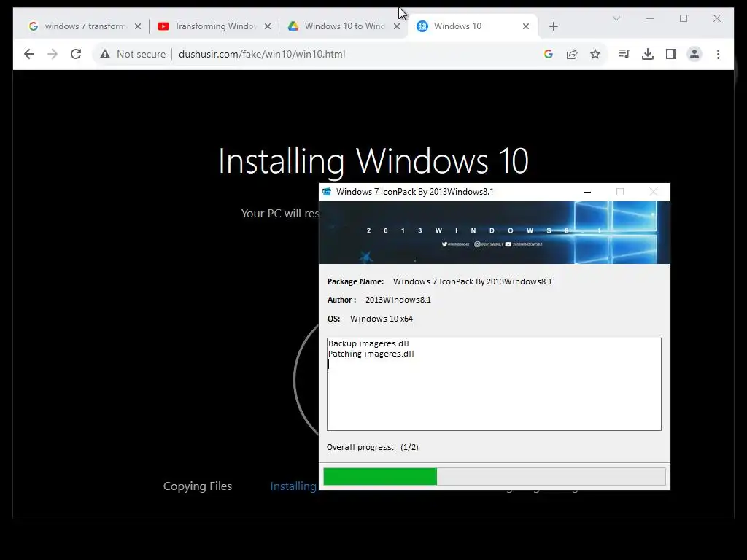Screen dimensions: 747x560
Task: Open the Chrome three-dot menu
Action: coord(718,54)
